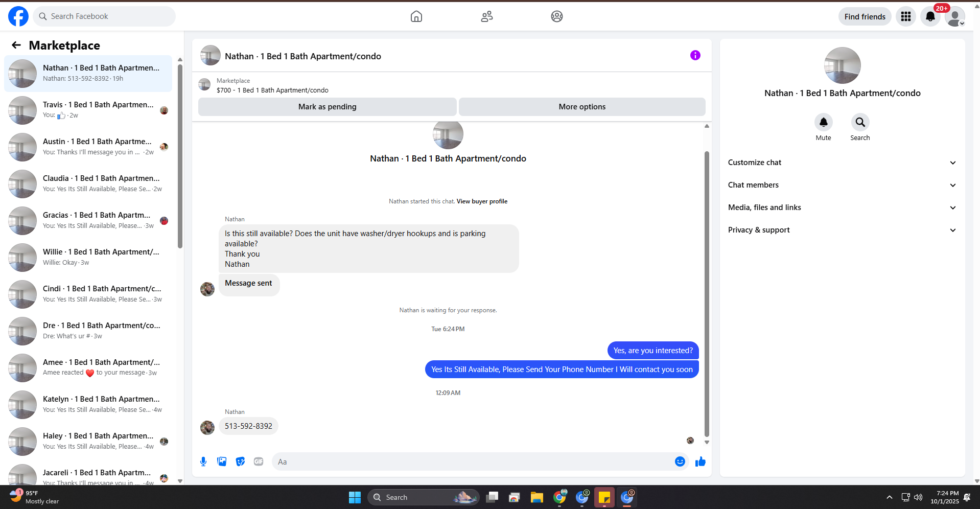Click the Find friends button
The height and width of the screenshot is (509, 980).
tap(865, 16)
